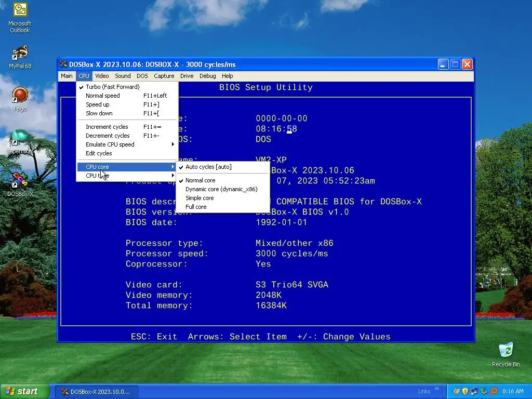Open the Sound menu

123,76
